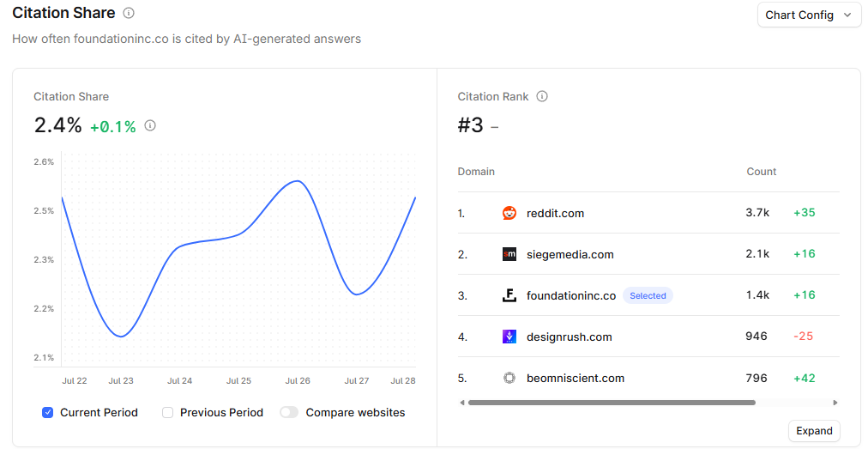Click the Current Period label text
Screen dimensions: 868x449
[99, 412]
